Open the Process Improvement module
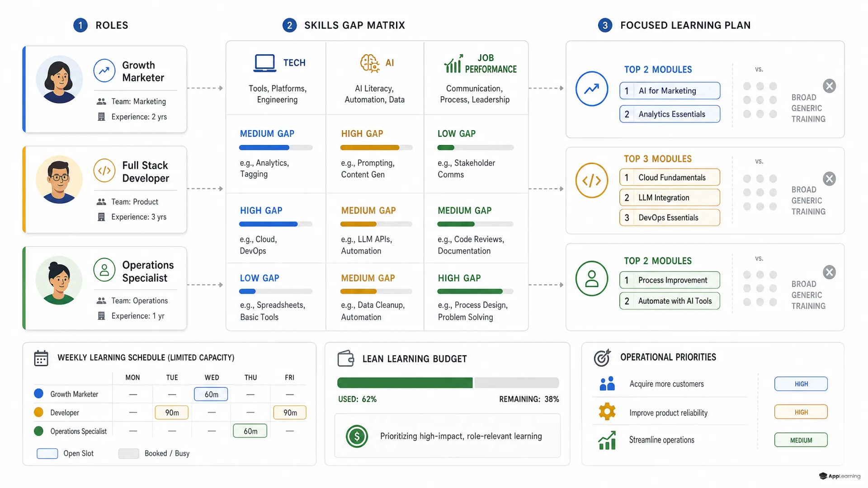 point(670,280)
